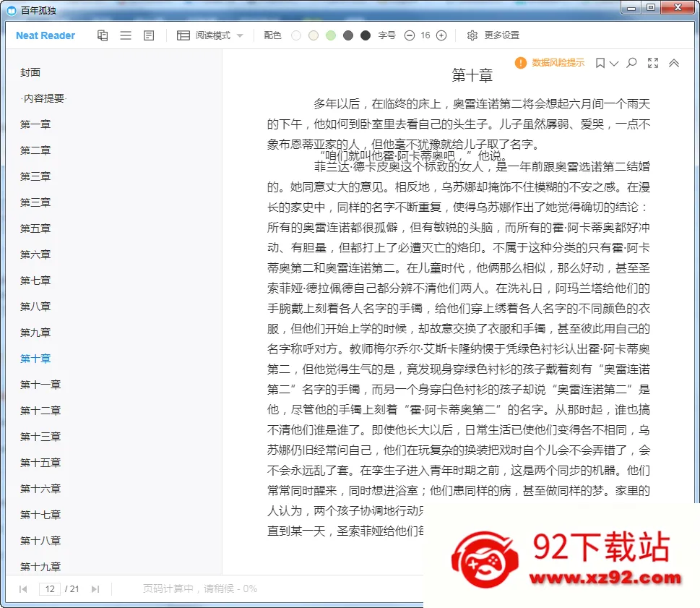This screenshot has height=608, width=700.
Task: Go to 第八章 chapter
Action: coord(35,307)
